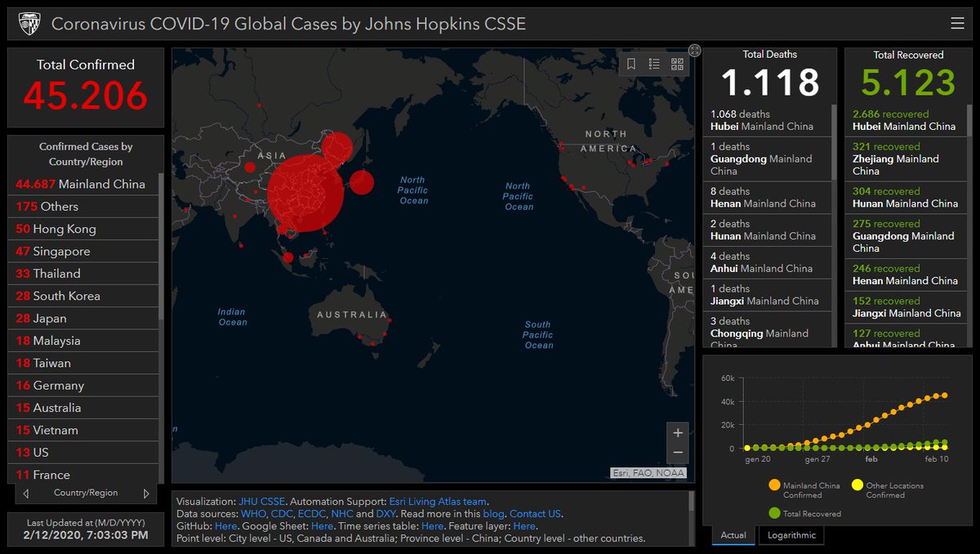Open the bookmarks panel on the map
Screen dimensions: 980x554
[x=631, y=64]
